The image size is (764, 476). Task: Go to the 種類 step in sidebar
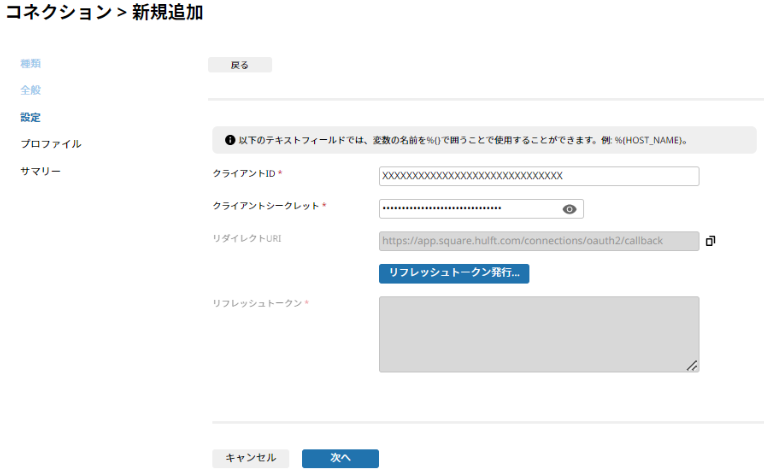click(x=30, y=63)
